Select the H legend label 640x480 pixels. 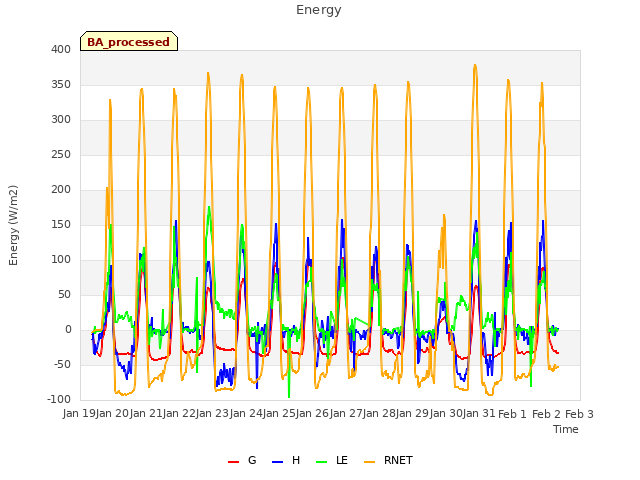(x=296, y=460)
